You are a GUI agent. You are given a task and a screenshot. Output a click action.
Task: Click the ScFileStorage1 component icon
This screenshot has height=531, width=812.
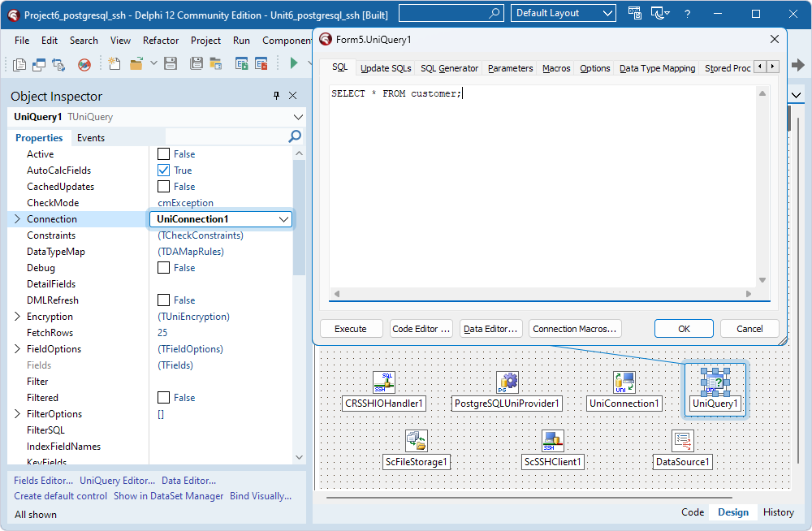(x=417, y=441)
